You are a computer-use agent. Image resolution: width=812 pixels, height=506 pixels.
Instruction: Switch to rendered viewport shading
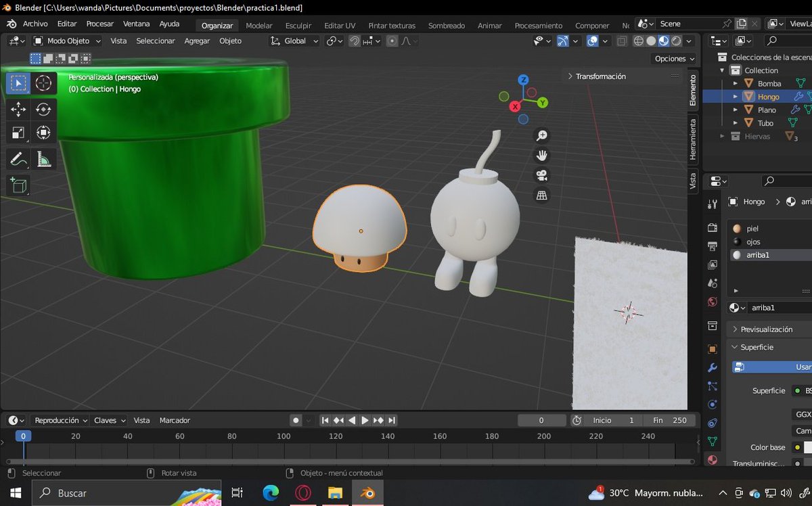[x=677, y=41]
